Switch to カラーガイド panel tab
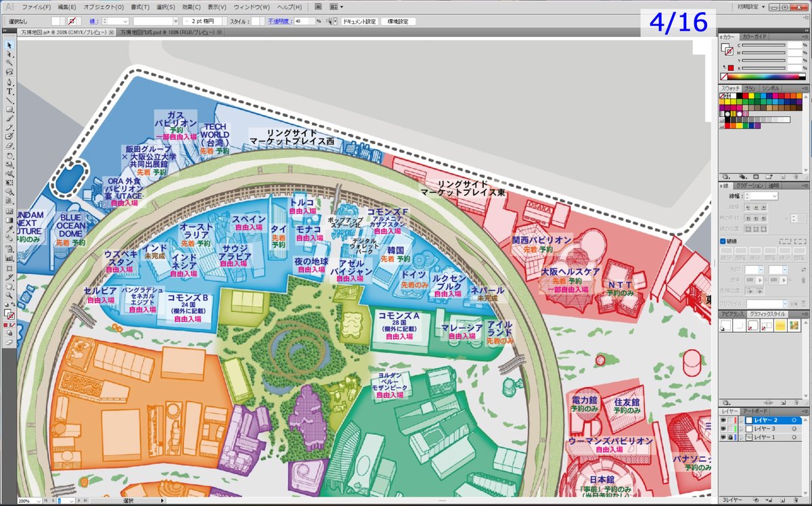Screen dimensions: 812x506 pos(754,37)
